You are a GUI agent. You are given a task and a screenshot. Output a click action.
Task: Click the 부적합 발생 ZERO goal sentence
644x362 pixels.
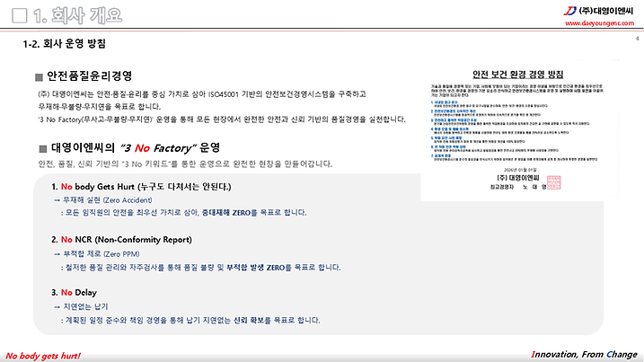201,268
